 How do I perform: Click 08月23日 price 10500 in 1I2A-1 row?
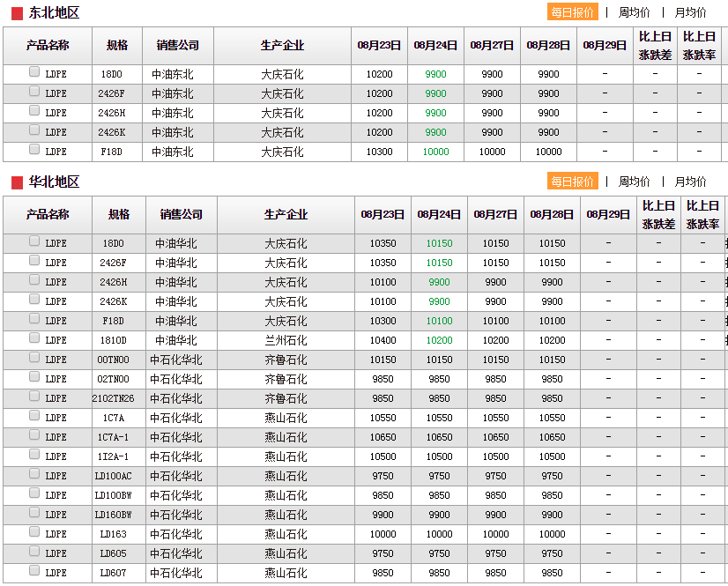383,457
